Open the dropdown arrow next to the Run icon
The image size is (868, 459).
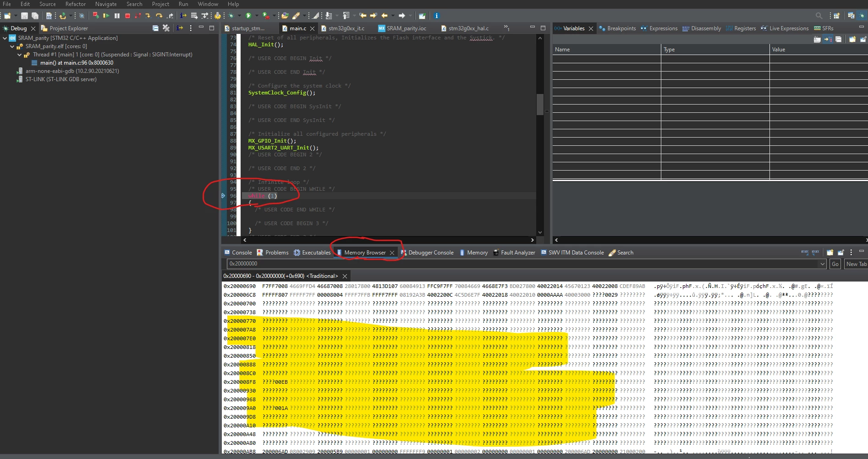click(256, 16)
